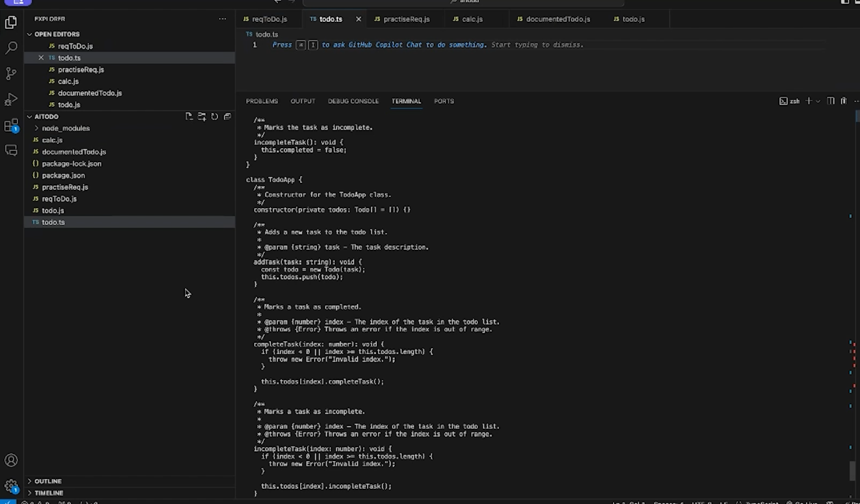Open the Search view in the activity bar

[x=11, y=48]
